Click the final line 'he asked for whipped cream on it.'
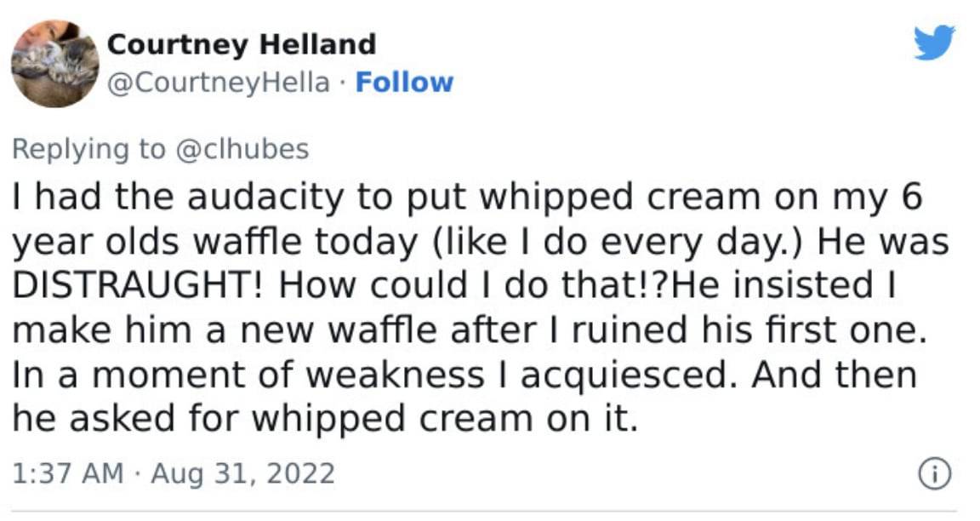This screenshot has height=521, width=980. point(325,419)
